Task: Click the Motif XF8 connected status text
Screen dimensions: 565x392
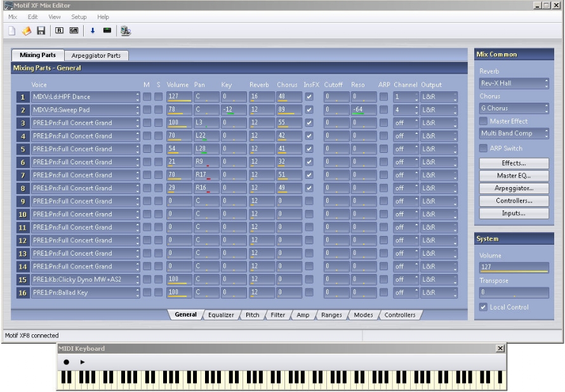Action: [32, 335]
